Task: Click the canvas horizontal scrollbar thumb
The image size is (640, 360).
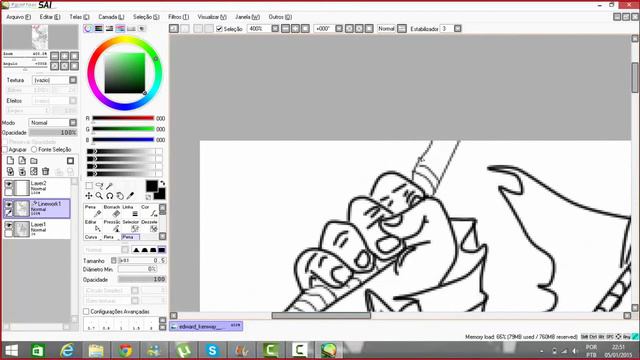Action: tap(321, 316)
